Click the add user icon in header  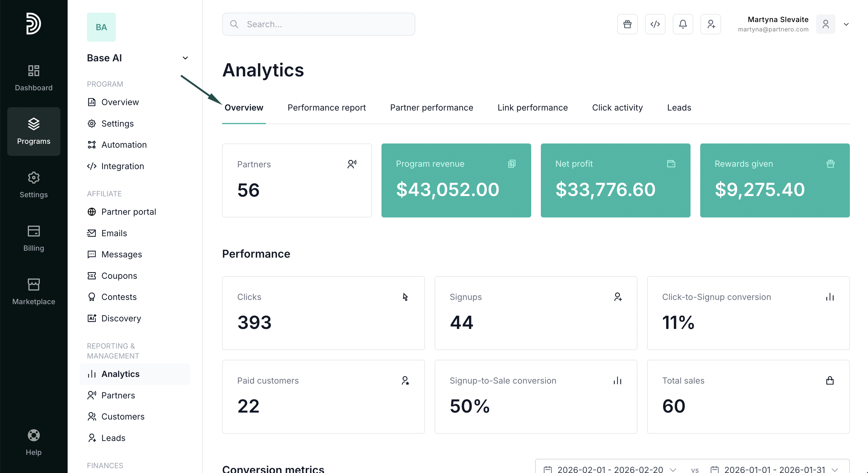pyautogui.click(x=710, y=24)
